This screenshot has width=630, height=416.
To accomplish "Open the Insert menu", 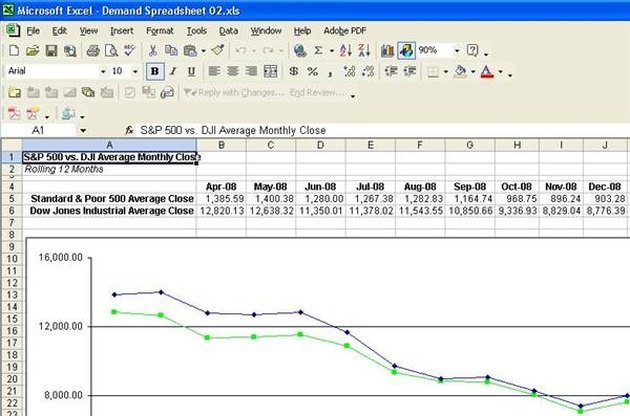I will point(121,31).
